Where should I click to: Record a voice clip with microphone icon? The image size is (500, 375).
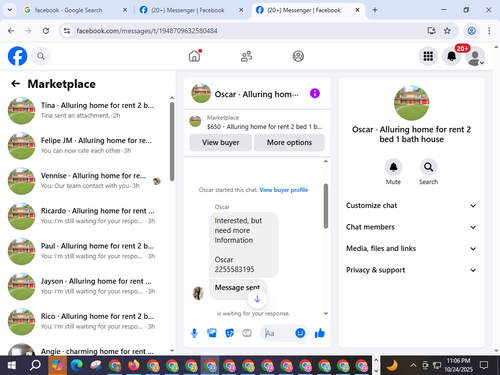(x=194, y=333)
